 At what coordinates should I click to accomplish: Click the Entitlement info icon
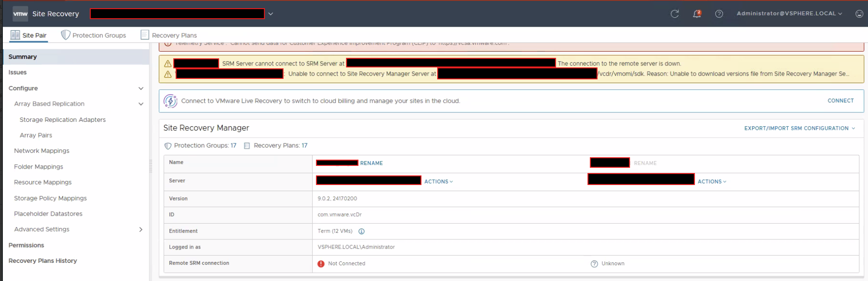(x=361, y=231)
